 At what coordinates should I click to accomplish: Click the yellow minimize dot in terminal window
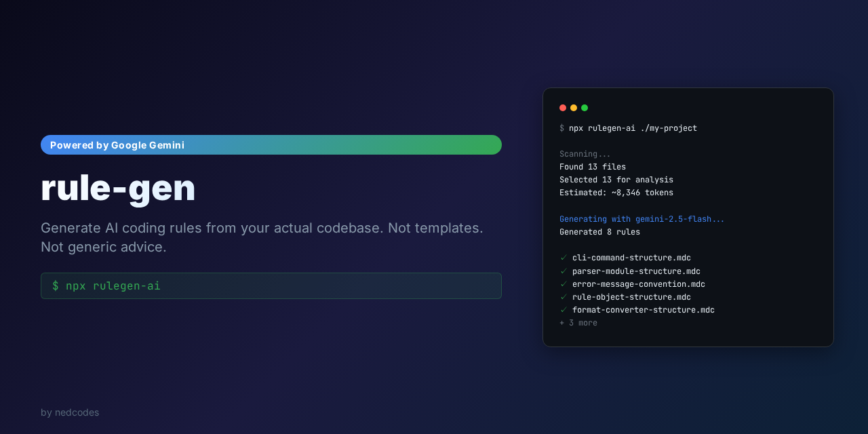tap(574, 108)
